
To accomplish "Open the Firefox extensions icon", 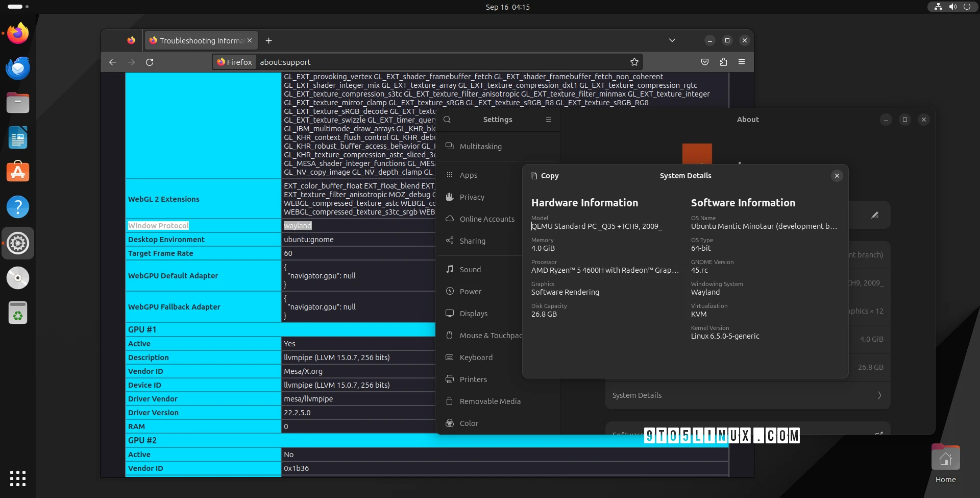I will [x=723, y=62].
